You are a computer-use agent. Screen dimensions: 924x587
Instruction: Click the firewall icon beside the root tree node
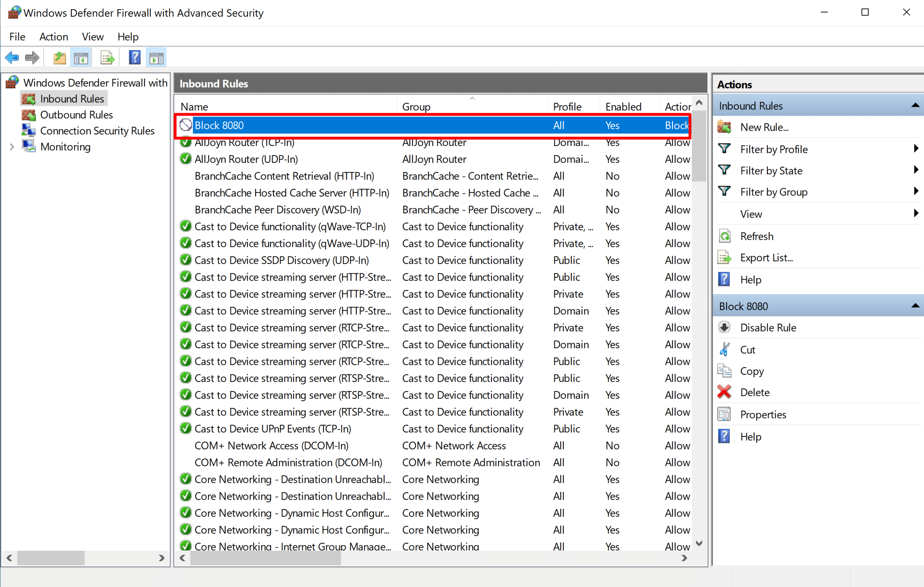(13, 82)
